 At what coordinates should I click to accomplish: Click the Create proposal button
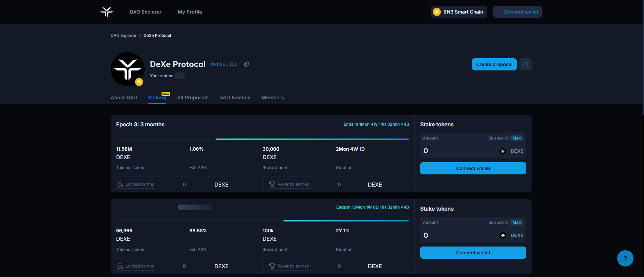point(494,64)
